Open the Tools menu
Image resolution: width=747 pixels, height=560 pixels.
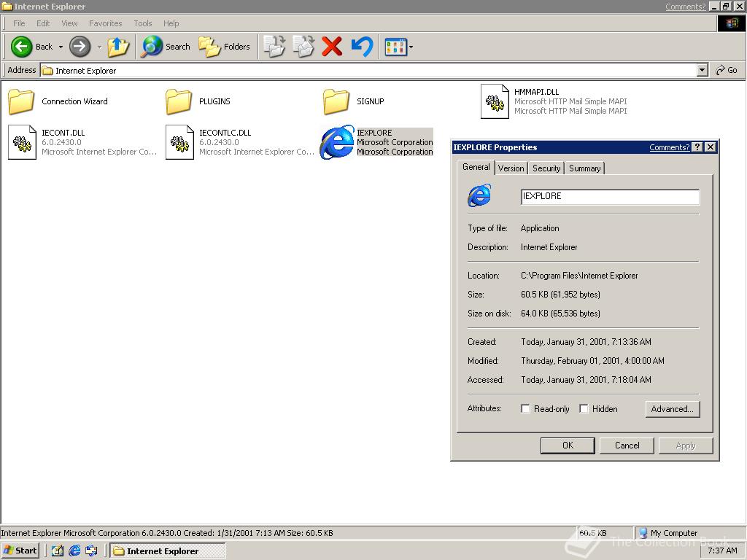click(x=142, y=23)
